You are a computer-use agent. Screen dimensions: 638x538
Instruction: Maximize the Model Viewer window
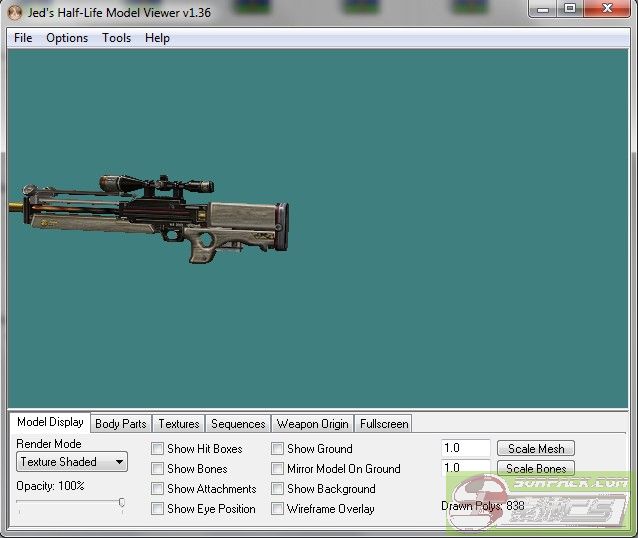[569, 9]
